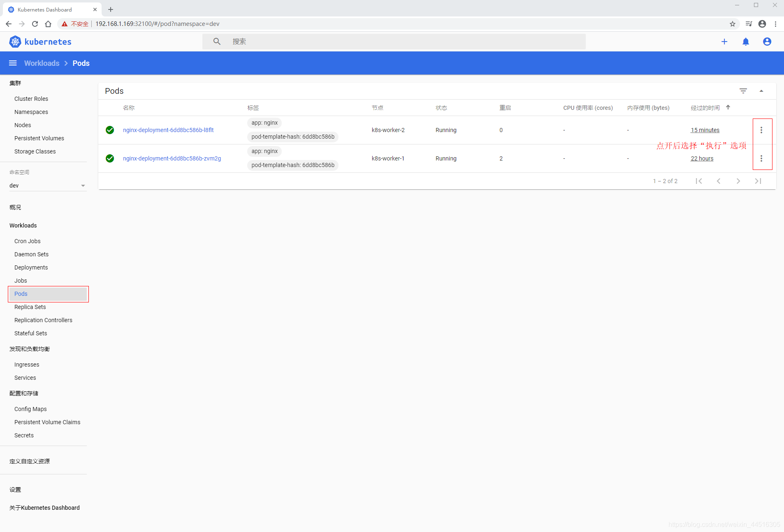Open Daemon Sets in sidebar

click(x=31, y=254)
